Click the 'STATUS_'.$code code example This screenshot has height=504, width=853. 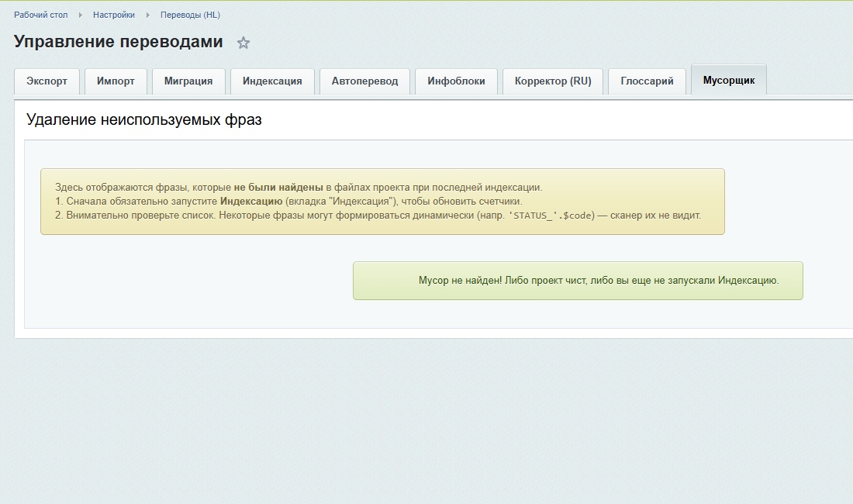coord(551,216)
